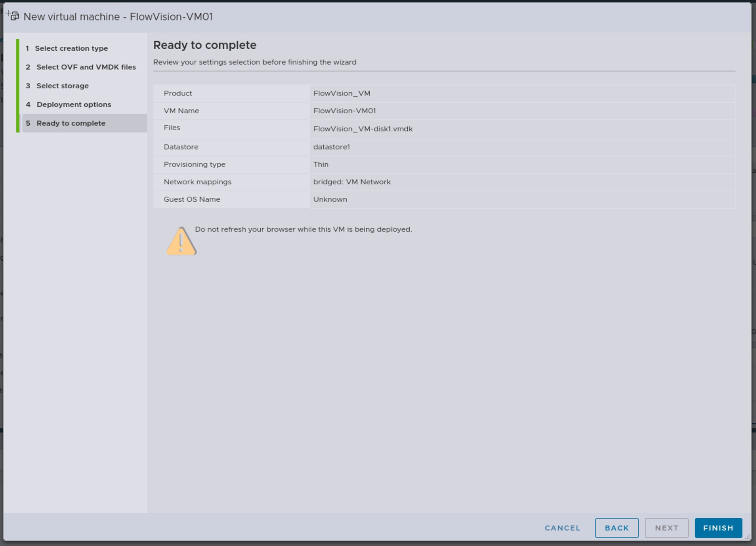Return to step 4 Deployment options
Viewport: 756px width, 546px height.
click(74, 105)
